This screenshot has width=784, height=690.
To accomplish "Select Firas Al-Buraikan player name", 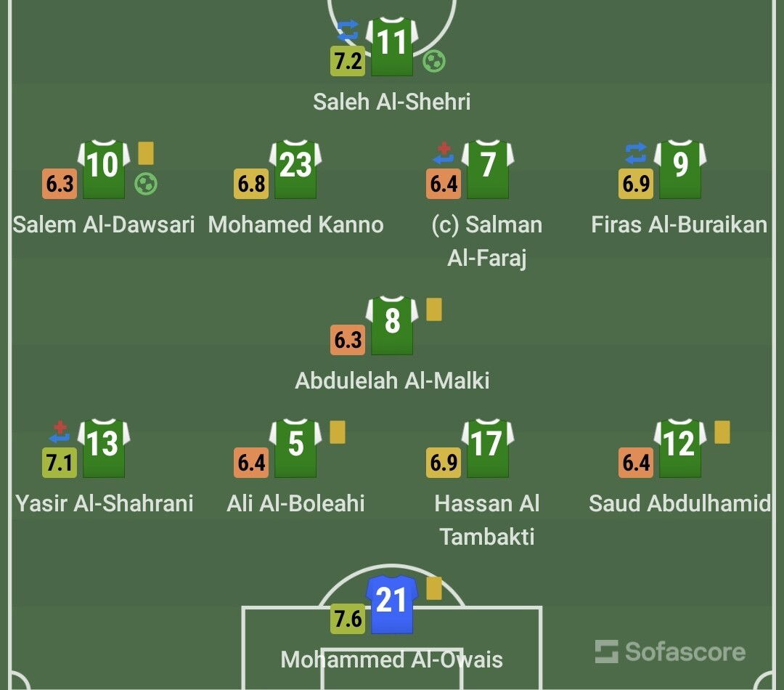I will point(679,224).
